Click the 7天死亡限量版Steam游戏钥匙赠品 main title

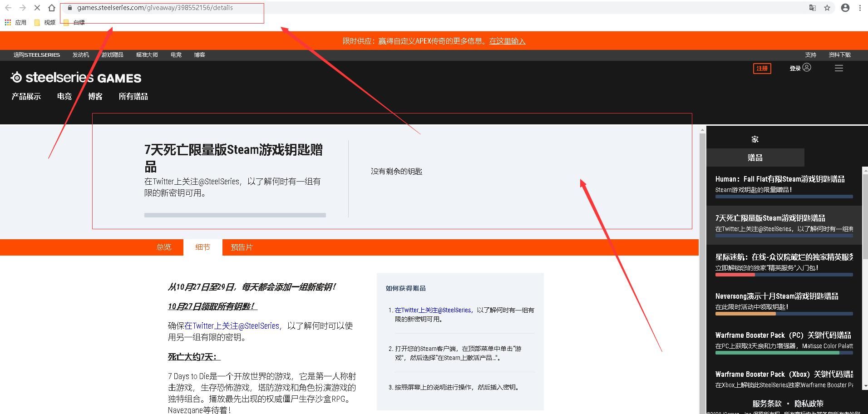pos(233,158)
